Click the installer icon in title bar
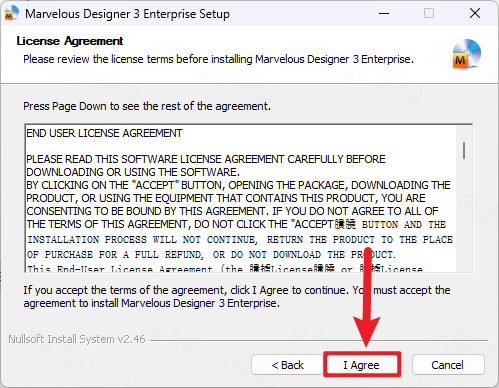Image resolution: width=499 pixels, height=388 pixels. (x=11, y=13)
